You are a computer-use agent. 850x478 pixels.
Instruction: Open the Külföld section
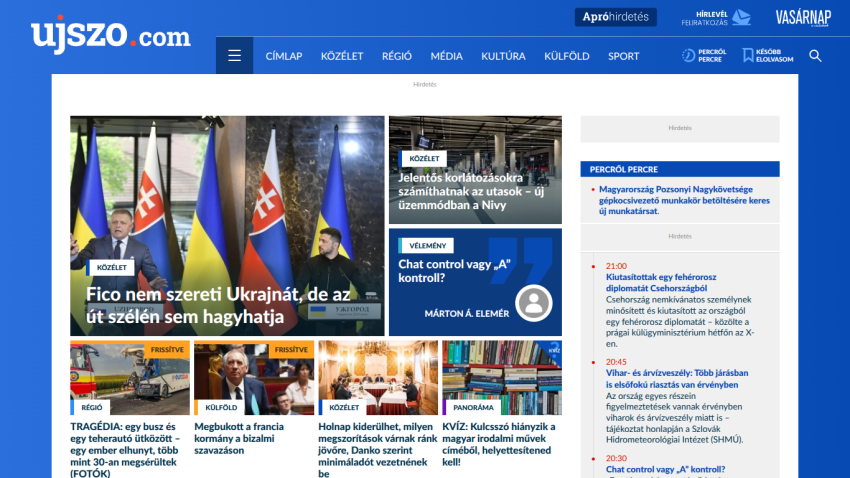(566, 56)
